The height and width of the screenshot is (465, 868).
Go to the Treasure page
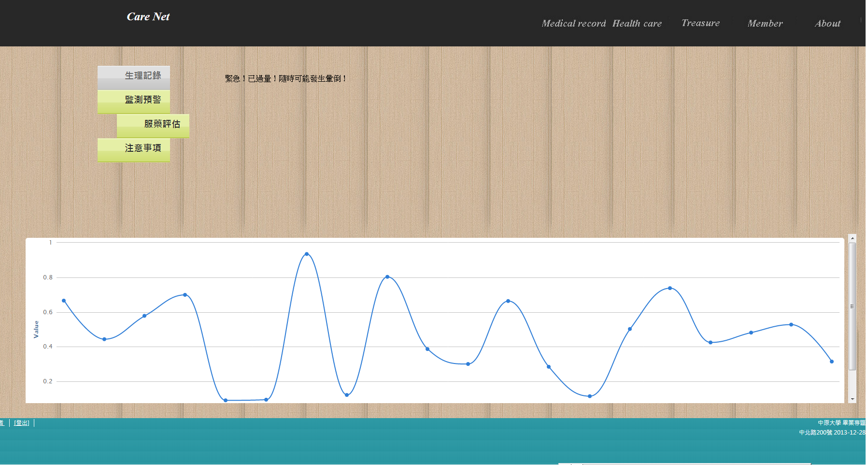pos(700,23)
